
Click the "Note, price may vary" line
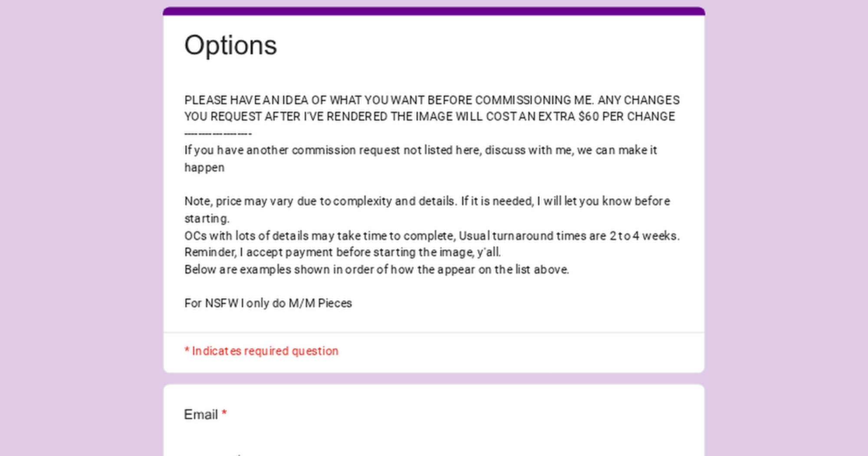tap(427, 201)
